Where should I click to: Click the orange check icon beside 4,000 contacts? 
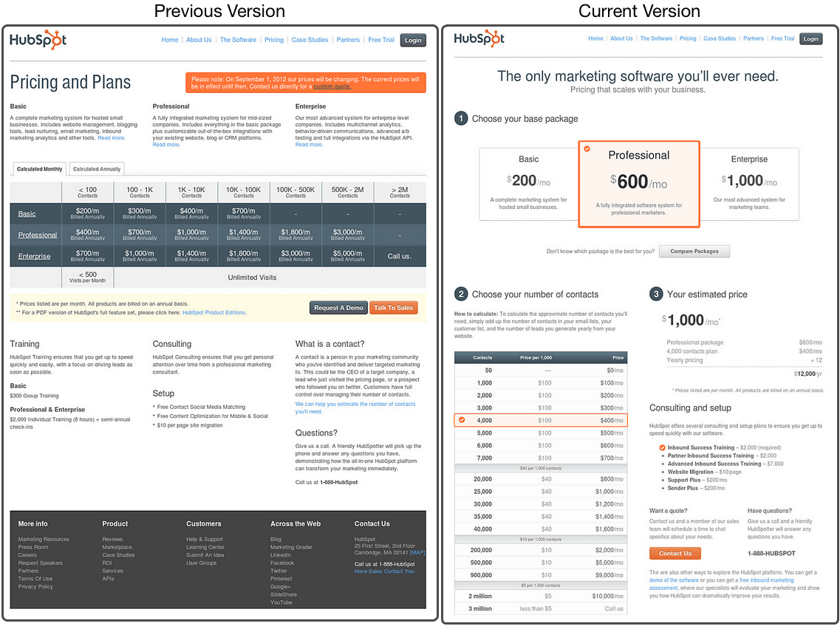pyautogui.click(x=462, y=420)
